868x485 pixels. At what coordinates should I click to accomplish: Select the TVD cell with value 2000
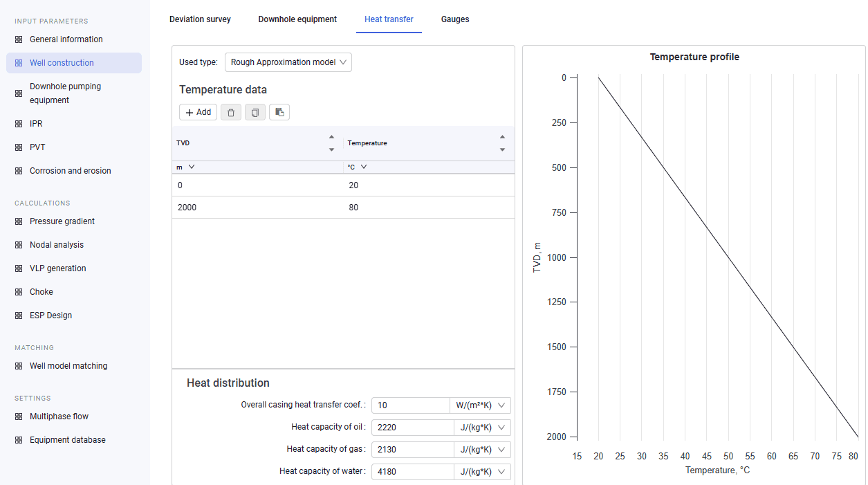(x=257, y=208)
